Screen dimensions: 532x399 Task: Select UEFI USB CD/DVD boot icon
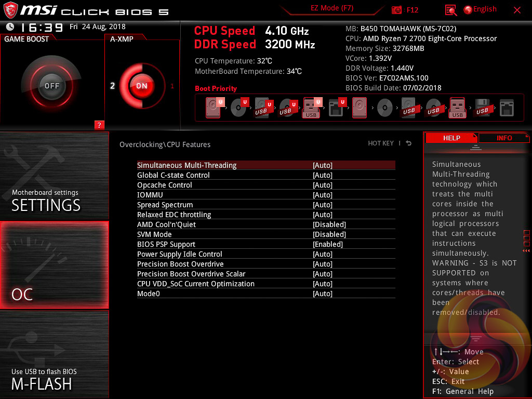coord(288,108)
